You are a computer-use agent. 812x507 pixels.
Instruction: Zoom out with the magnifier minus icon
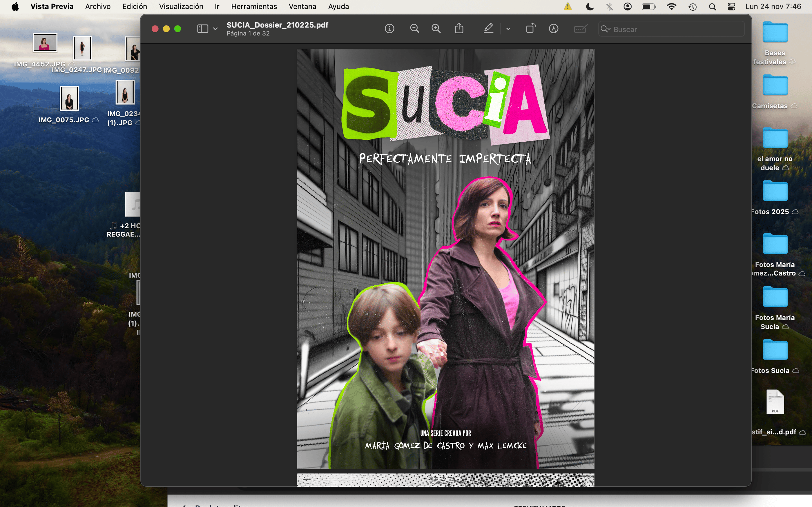click(414, 29)
